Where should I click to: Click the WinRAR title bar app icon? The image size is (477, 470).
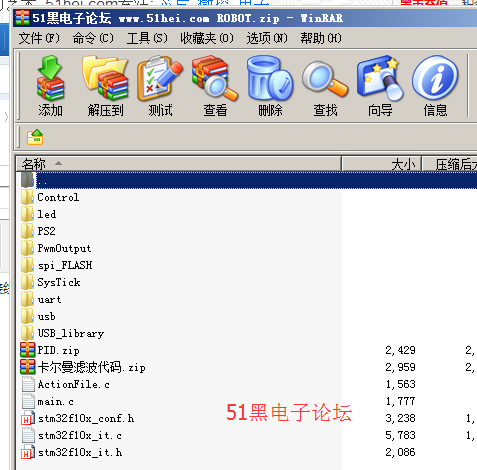tap(22, 18)
